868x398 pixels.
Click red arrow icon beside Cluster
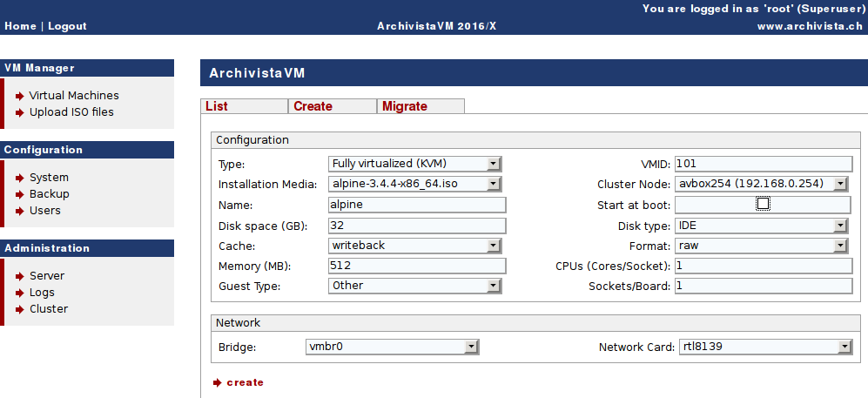[20, 309]
